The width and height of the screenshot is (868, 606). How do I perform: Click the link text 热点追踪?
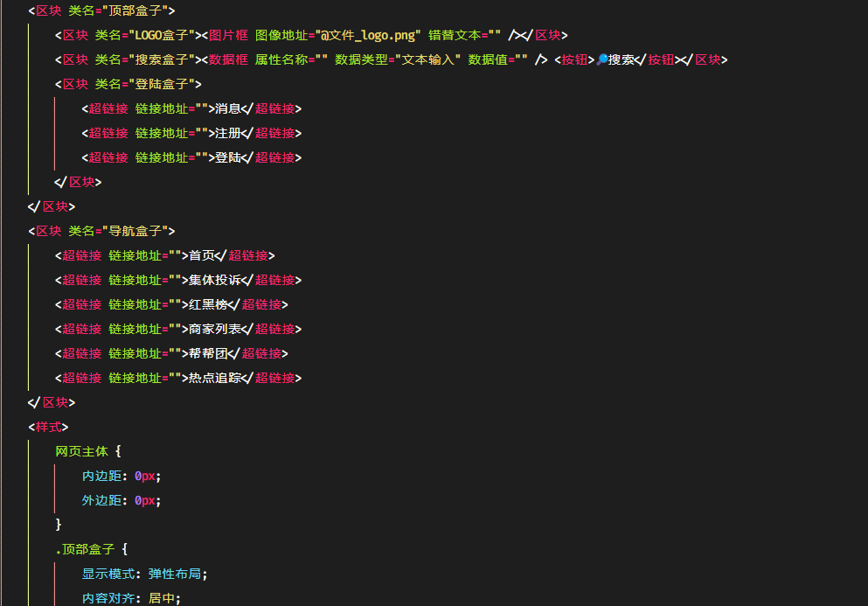(x=215, y=378)
